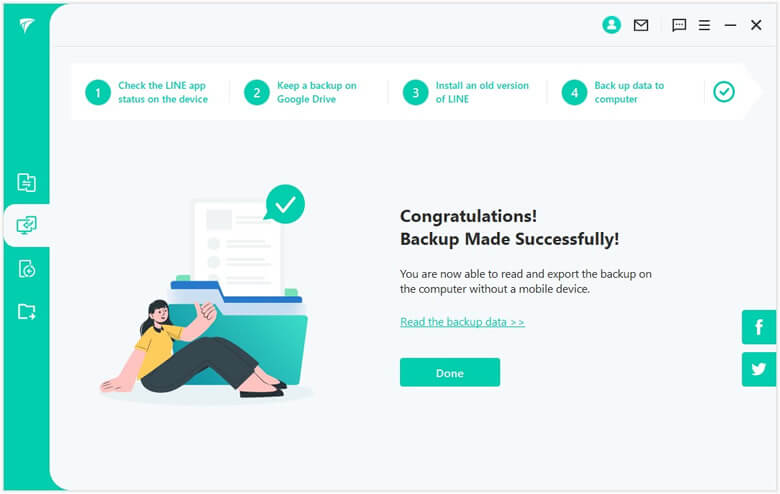Click the app logo at top of sidebar

tap(26, 25)
